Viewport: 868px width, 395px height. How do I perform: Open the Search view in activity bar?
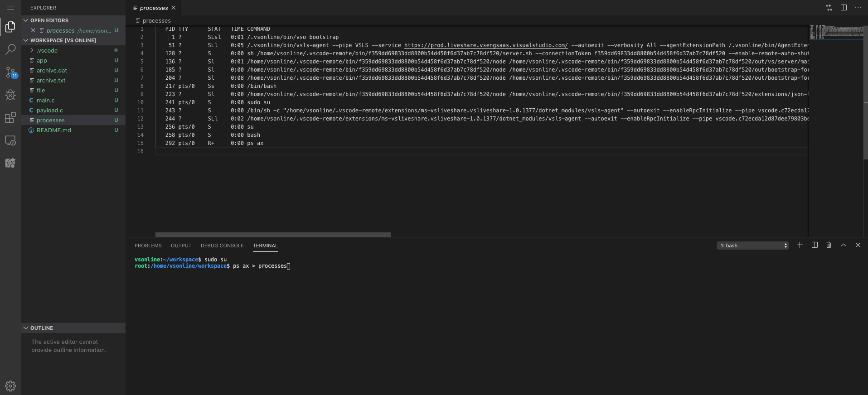[10, 49]
